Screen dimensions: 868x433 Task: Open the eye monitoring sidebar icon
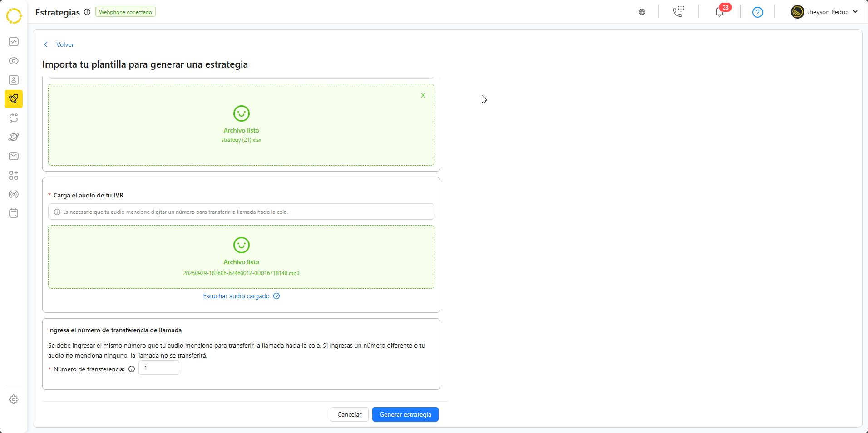14,61
